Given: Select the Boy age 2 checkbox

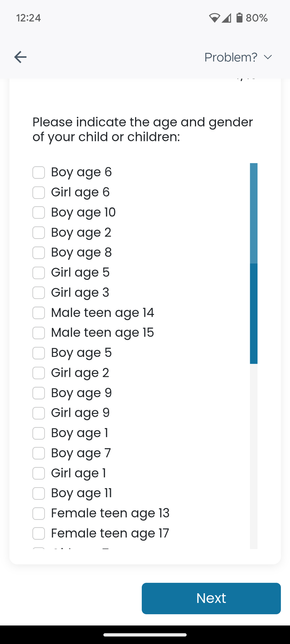Looking at the screenshot, I should point(39,232).
